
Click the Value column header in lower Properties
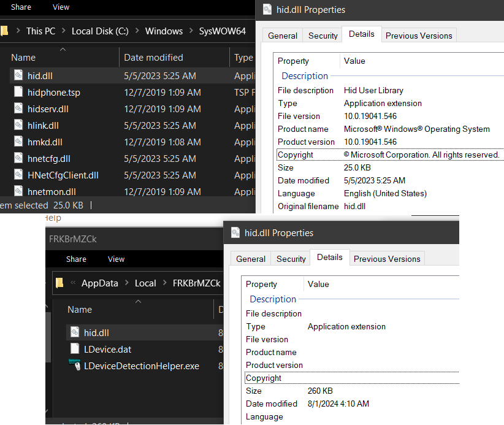point(381,284)
